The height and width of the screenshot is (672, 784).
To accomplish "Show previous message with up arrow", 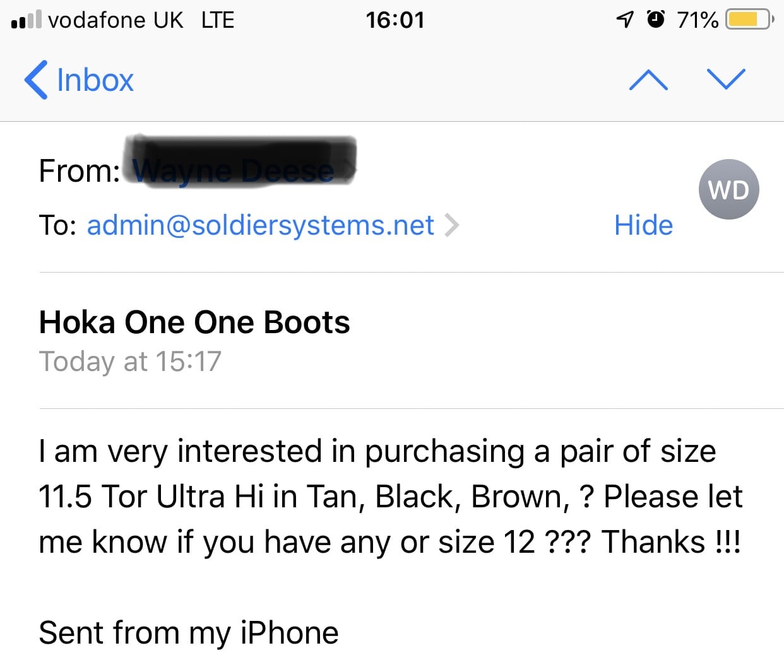I will coord(648,80).
